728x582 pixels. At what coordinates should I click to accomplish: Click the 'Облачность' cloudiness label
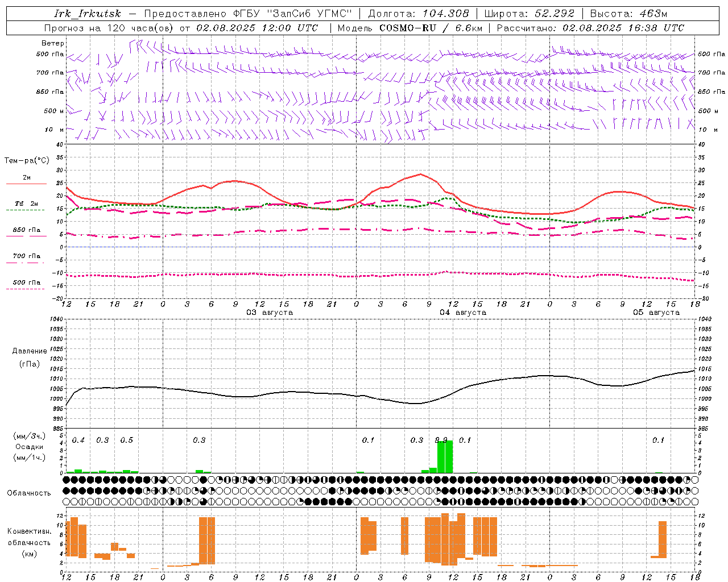pos(29,493)
